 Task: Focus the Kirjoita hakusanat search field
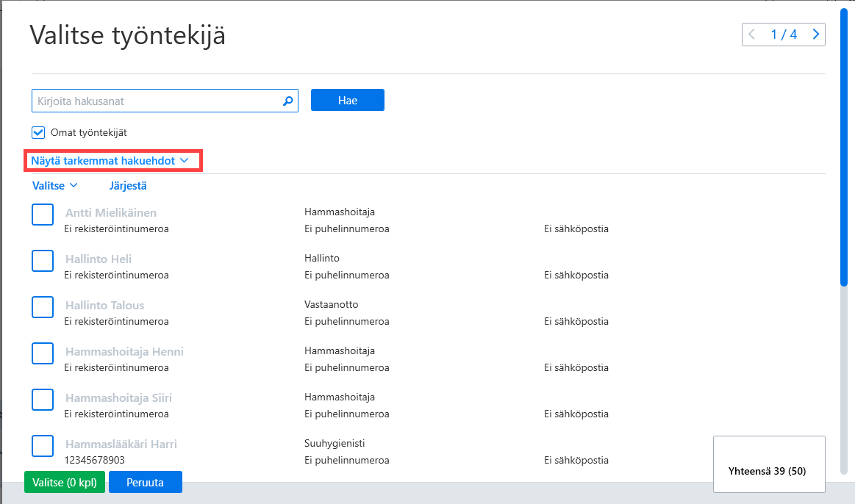[165, 101]
